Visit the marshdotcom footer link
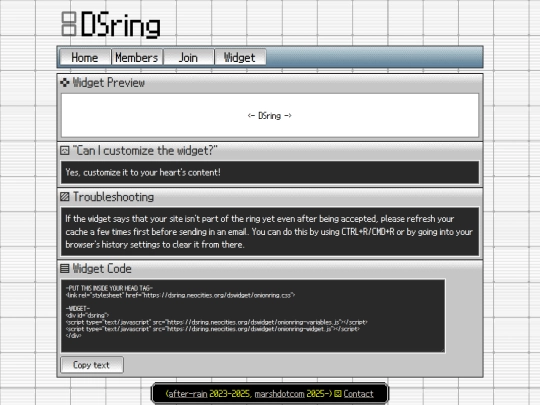This screenshot has height=405, width=540. (x=279, y=394)
